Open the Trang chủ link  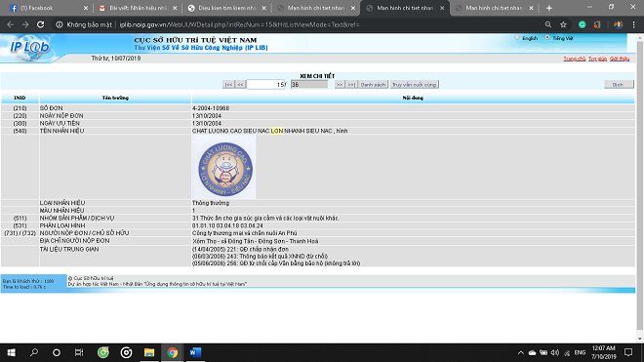pos(574,59)
